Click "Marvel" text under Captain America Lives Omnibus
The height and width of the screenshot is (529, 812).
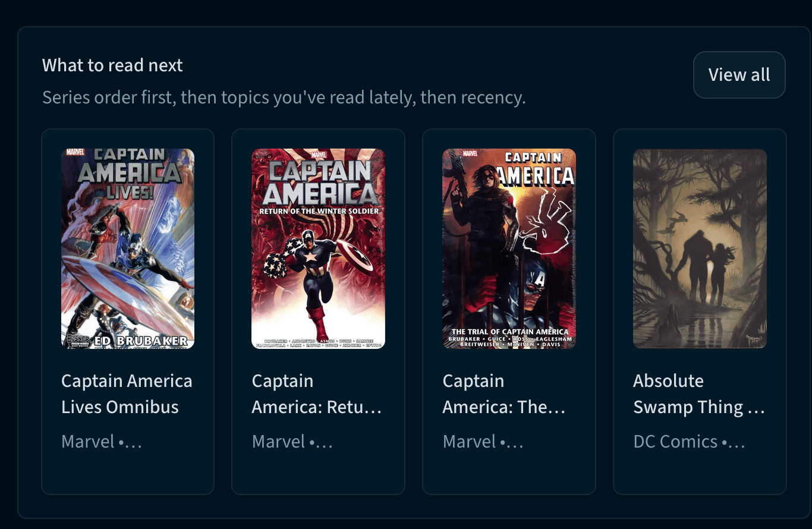[x=88, y=442]
